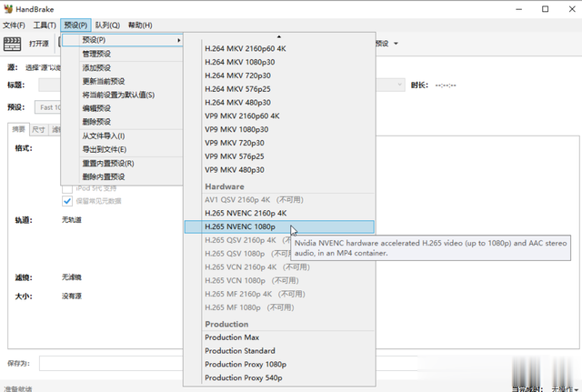This screenshot has height=392, width=582.
Task: Open the 帮助(H) menu
Action: click(140, 25)
